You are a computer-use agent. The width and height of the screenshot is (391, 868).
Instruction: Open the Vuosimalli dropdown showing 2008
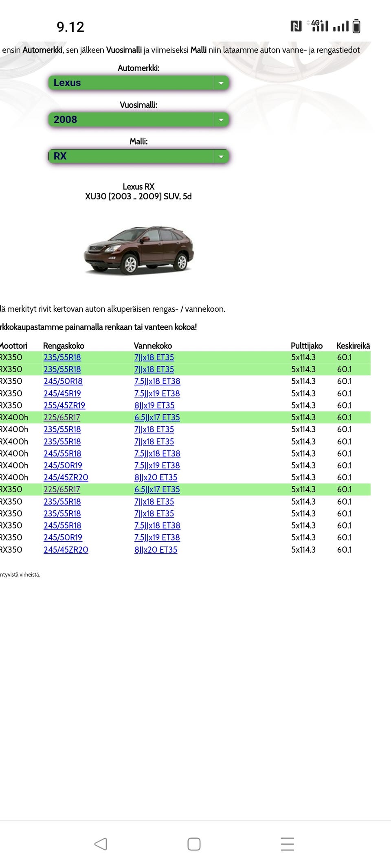138,120
